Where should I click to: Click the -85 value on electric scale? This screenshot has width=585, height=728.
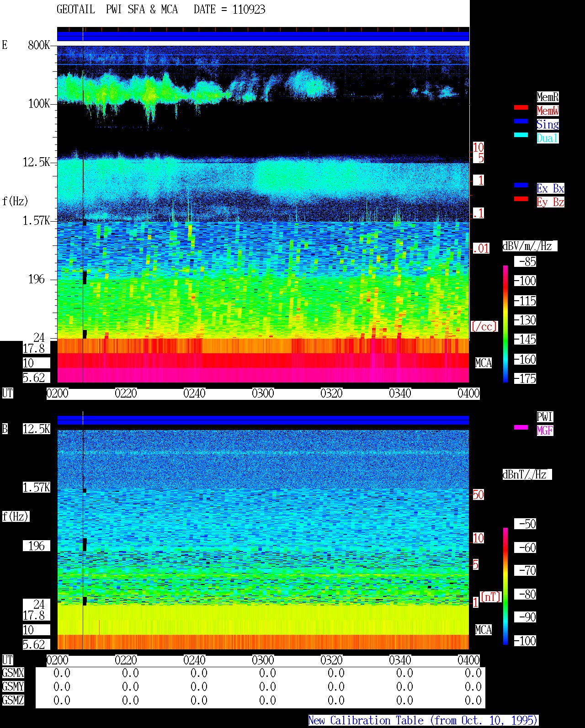click(x=526, y=262)
